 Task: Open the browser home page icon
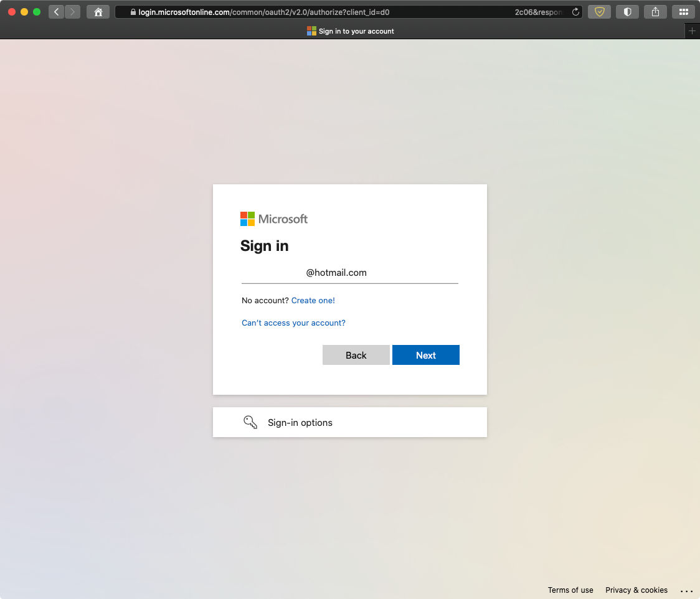coord(98,12)
